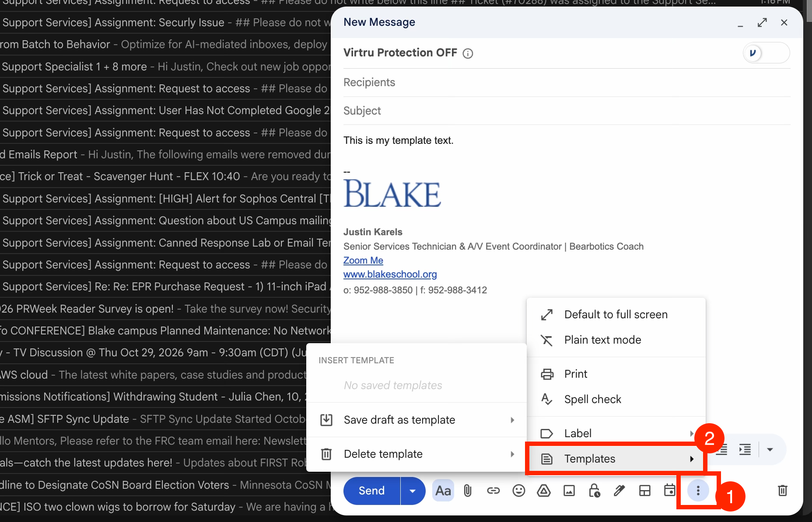Click Virtru Protection info icon
This screenshot has width=812, height=522.
[x=468, y=53]
